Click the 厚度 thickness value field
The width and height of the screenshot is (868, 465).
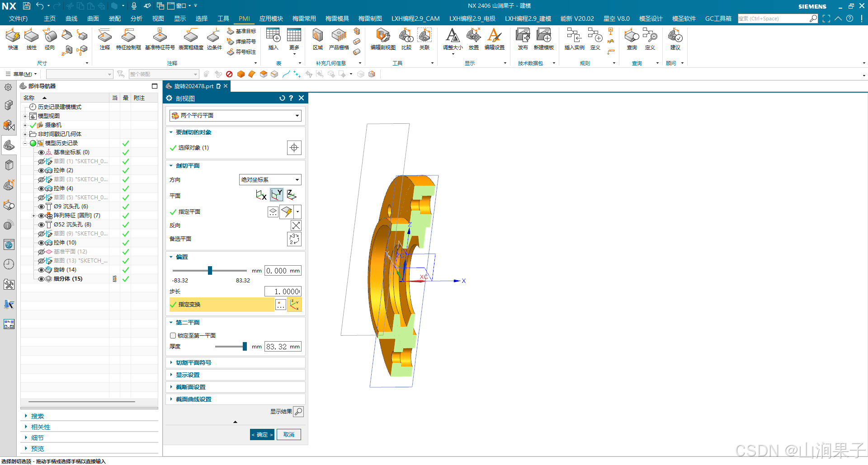pyautogui.click(x=283, y=347)
